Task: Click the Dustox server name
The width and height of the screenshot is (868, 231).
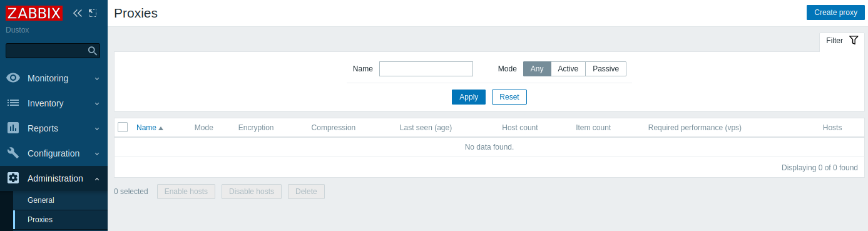Action: pos(18,30)
